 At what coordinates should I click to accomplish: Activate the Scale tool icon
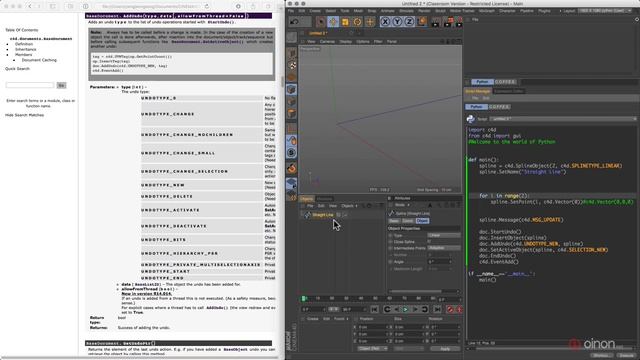pos(345,21)
